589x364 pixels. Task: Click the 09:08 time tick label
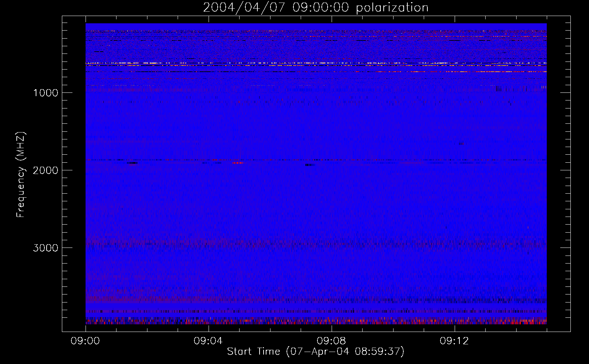[331, 341]
